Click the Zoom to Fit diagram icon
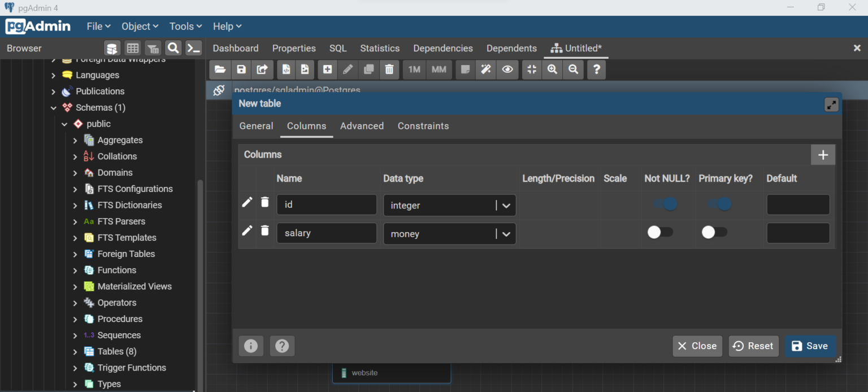This screenshot has height=392, width=868. click(531, 69)
